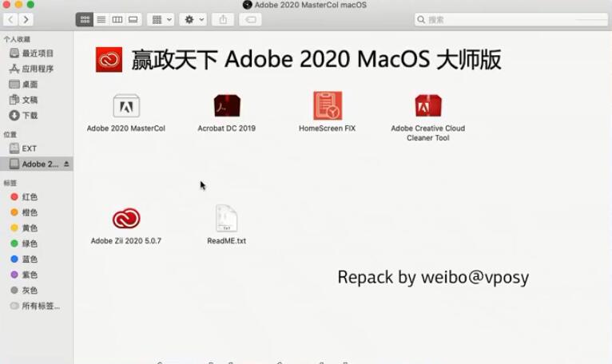Click the magnifier icon in search field
Image resolution: width=612 pixels, height=364 pixels.
[421, 19]
